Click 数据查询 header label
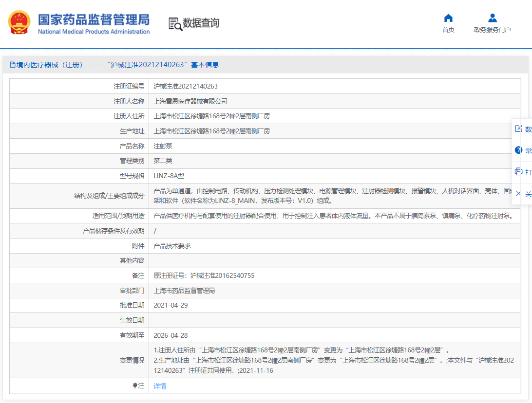 [x=201, y=23]
